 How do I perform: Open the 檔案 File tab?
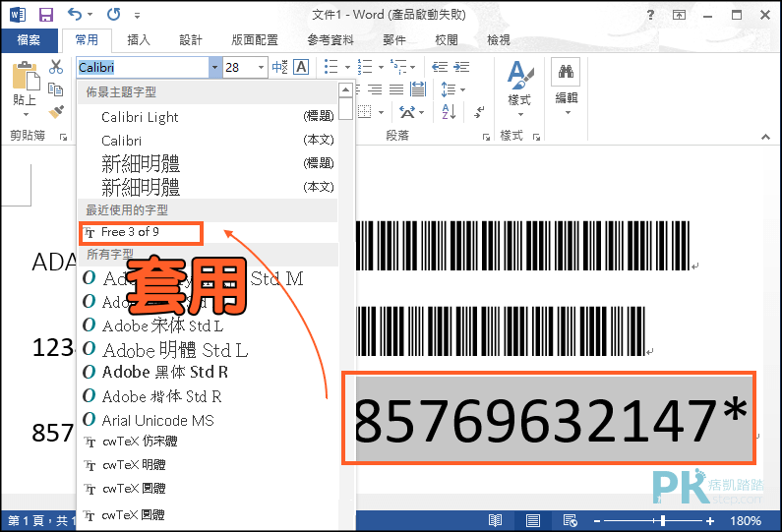click(29, 40)
